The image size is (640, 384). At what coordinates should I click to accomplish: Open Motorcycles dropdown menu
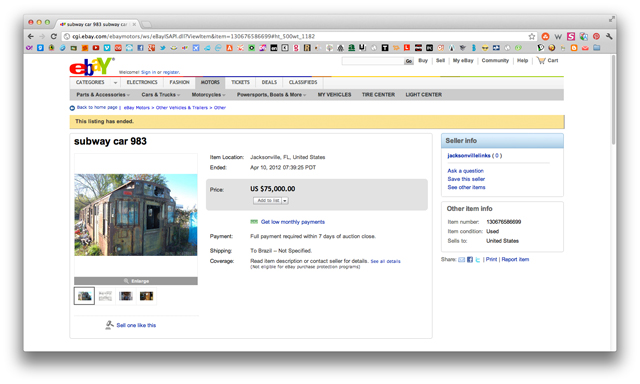coord(208,95)
